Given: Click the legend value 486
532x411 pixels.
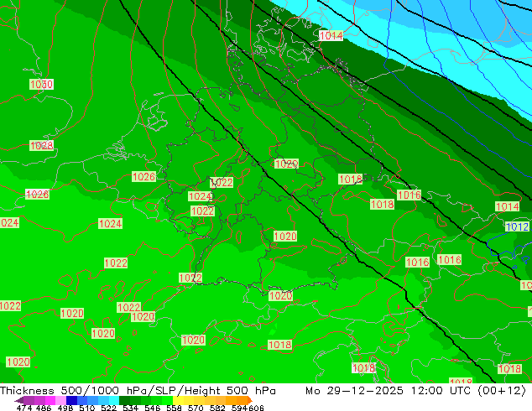Looking at the screenshot, I should (44, 408).
